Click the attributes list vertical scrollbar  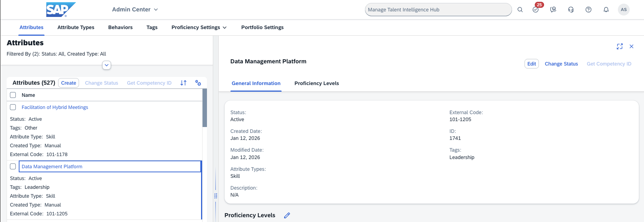205,108
